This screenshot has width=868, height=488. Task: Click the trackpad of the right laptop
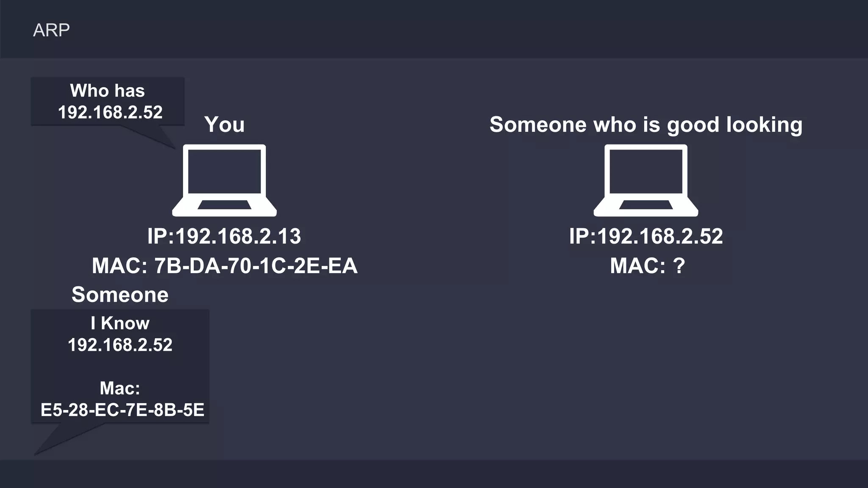645,205
